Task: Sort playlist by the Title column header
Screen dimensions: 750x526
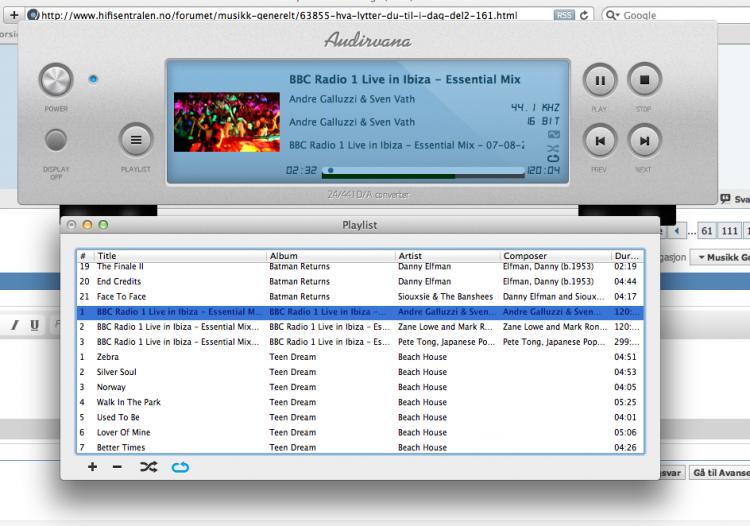Action: pyautogui.click(x=180, y=256)
